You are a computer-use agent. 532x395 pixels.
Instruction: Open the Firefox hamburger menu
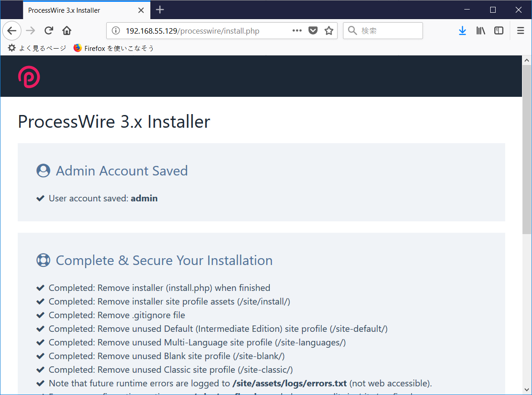tap(520, 30)
